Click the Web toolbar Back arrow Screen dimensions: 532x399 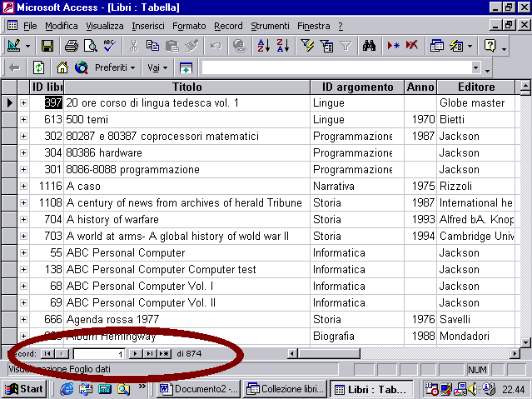(x=14, y=67)
